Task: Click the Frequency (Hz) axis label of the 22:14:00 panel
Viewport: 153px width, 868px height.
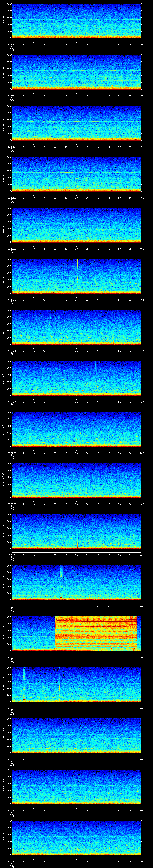Action: (x=3, y=21)
